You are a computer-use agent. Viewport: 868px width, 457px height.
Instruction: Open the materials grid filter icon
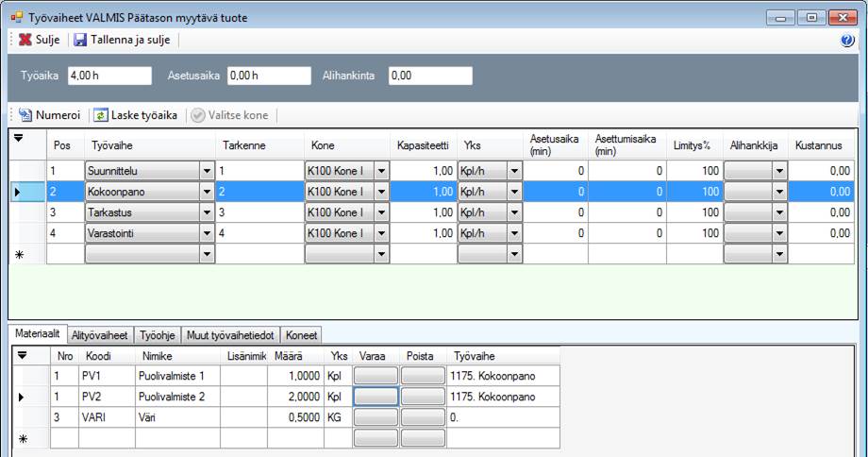pyautogui.click(x=22, y=355)
